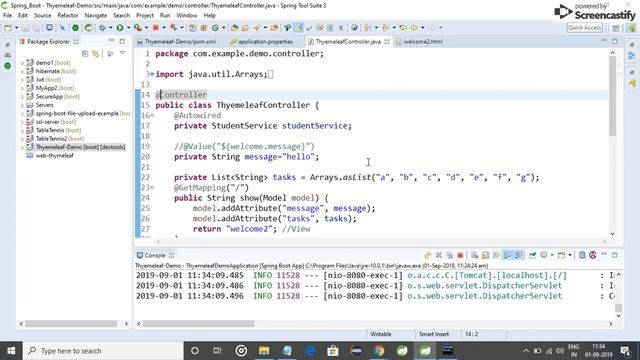Click the Display Selected Console monitor icon
The width and height of the screenshot is (640, 360).
544,255
